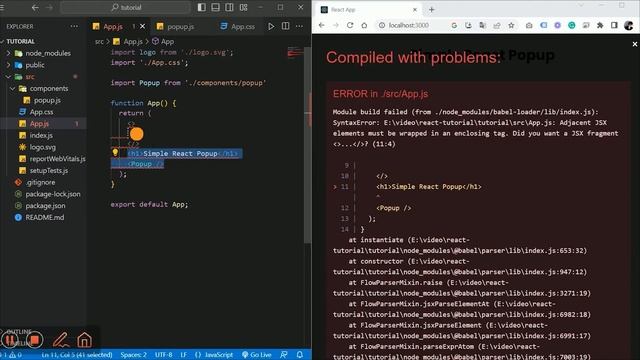Open the browser profile avatar
This screenshot has height=360, width=640.
coord(629,25)
